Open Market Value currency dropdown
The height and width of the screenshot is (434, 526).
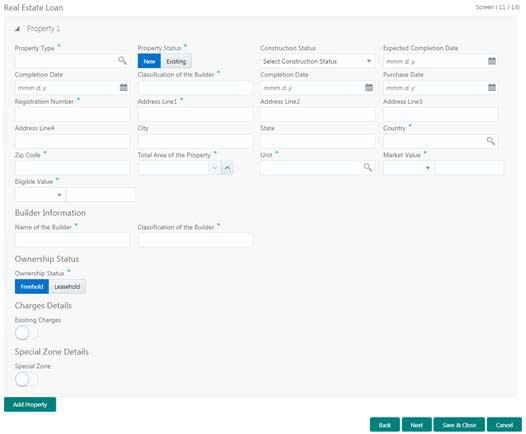coord(408,168)
